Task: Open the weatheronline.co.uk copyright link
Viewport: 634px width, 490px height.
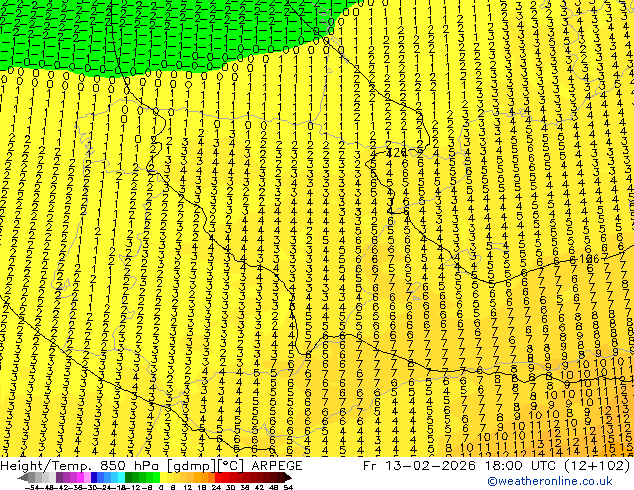Action: coord(549,481)
